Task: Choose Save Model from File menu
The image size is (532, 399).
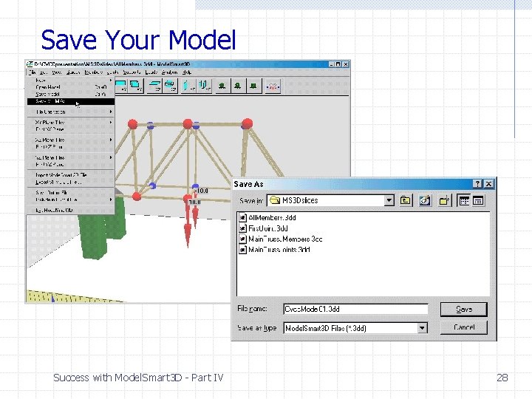Action: 70,94
